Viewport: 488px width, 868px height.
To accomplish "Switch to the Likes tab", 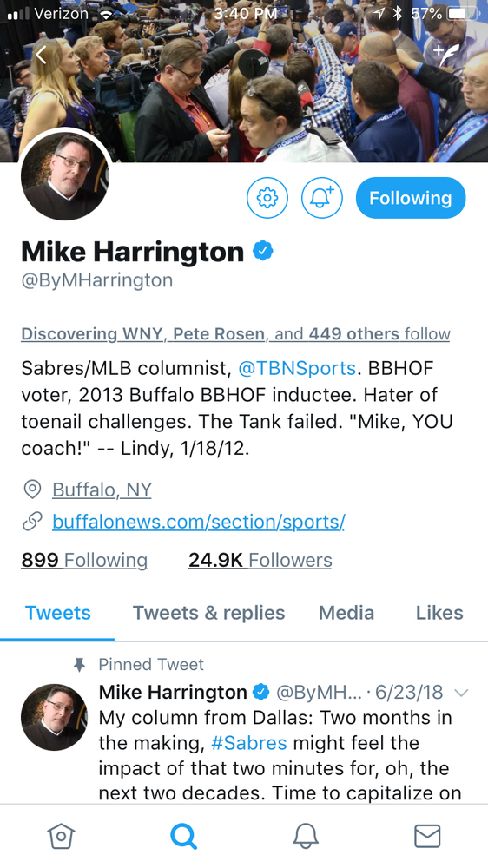I will (x=439, y=613).
